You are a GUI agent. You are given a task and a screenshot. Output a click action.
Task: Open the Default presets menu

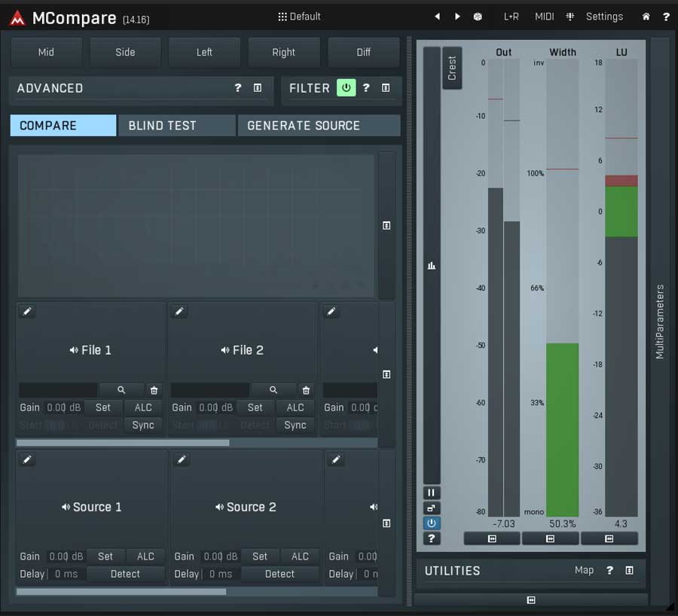coord(299,17)
